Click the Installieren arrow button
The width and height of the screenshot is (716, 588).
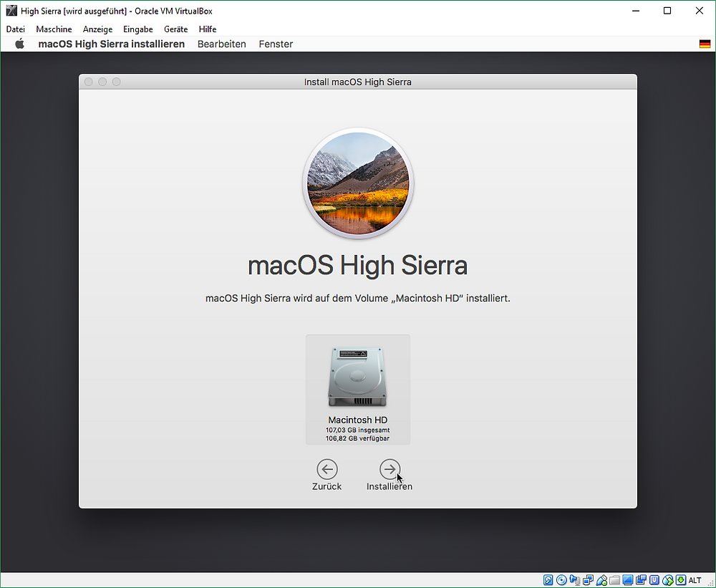[390, 469]
